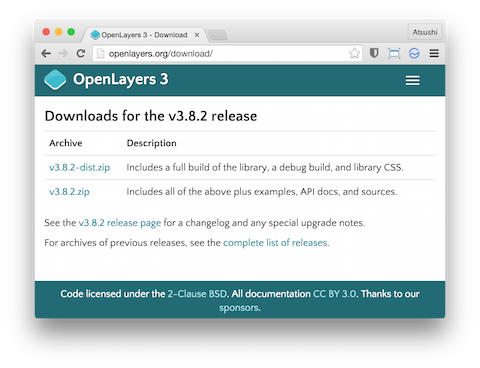This screenshot has height=368, width=480.
Task: Reload the page with the refresh icon
Action: coord(81,53)
